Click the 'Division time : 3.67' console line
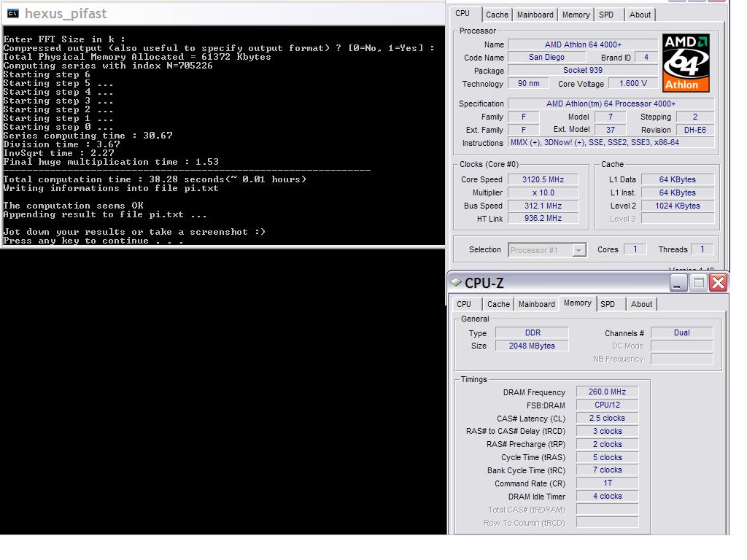 (x=61, y=144)
